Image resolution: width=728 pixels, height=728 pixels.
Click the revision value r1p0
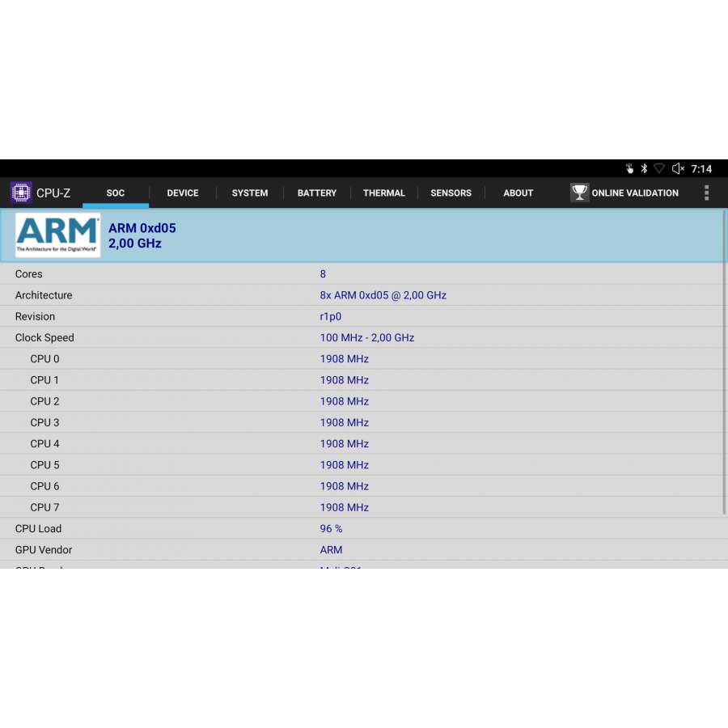point(331,316)
